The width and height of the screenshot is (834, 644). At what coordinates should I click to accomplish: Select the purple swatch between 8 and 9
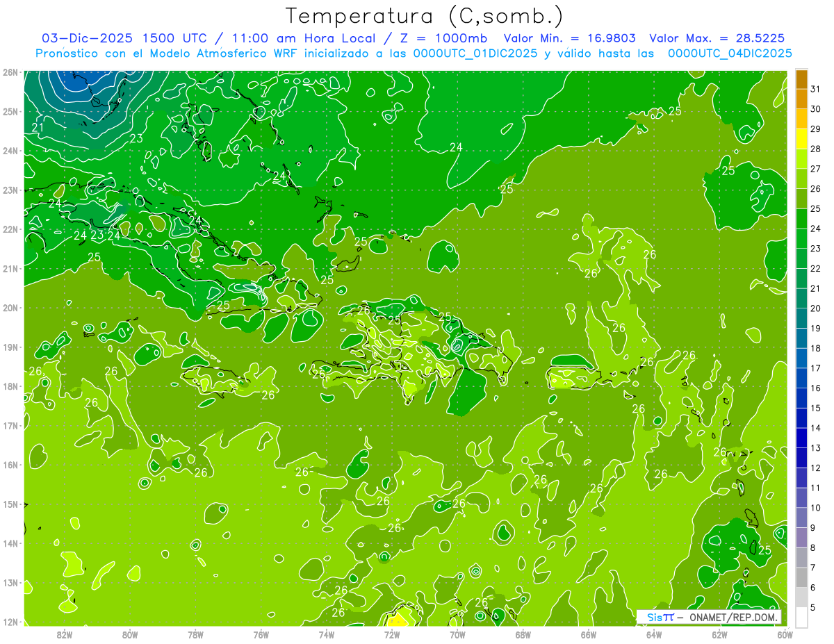coord(801,538)
